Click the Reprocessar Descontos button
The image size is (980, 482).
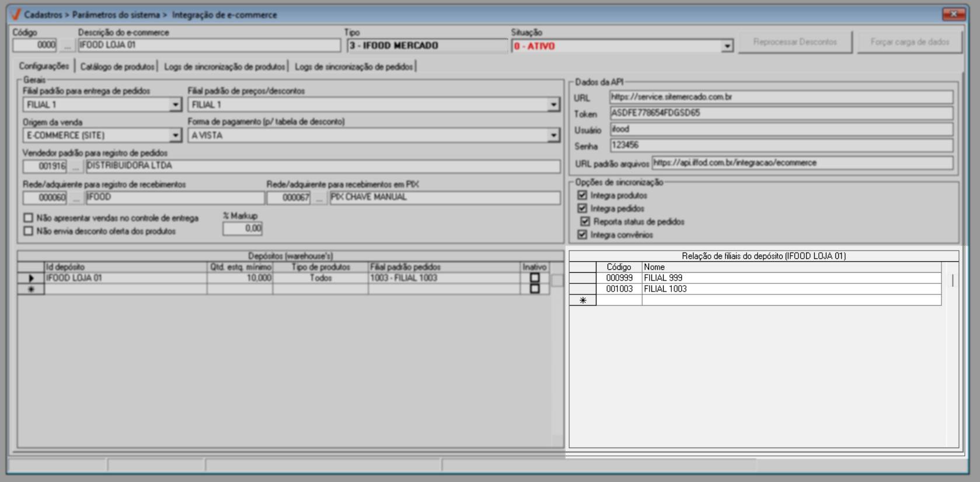(794, 42)
